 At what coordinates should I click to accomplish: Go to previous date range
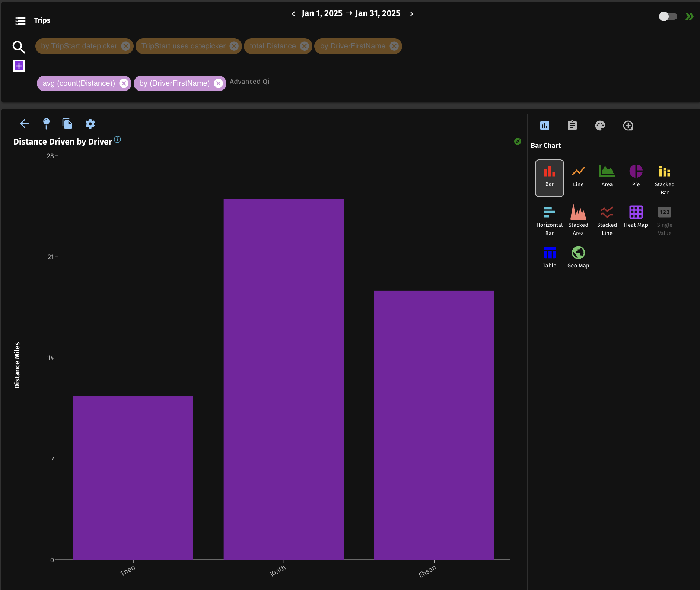pyautogui.click(x=293, y=14)
